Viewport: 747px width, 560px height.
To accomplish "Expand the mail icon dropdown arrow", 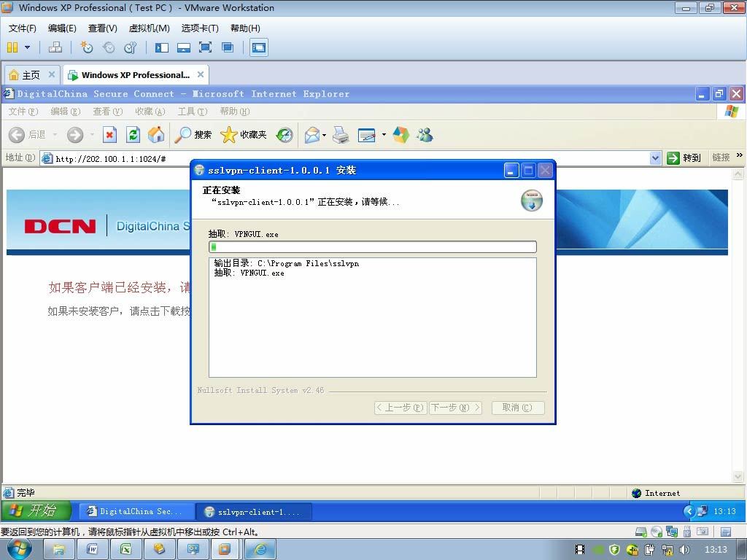I will click(325, 135).
